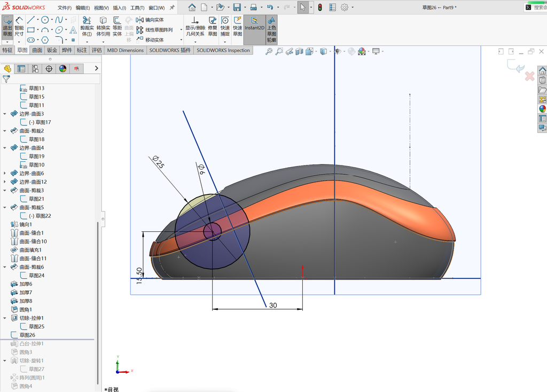Collapse the 边界-曲面3 tree node
Image resolution: width=547 pixels, height=392 pixels.
pos(4,114)
